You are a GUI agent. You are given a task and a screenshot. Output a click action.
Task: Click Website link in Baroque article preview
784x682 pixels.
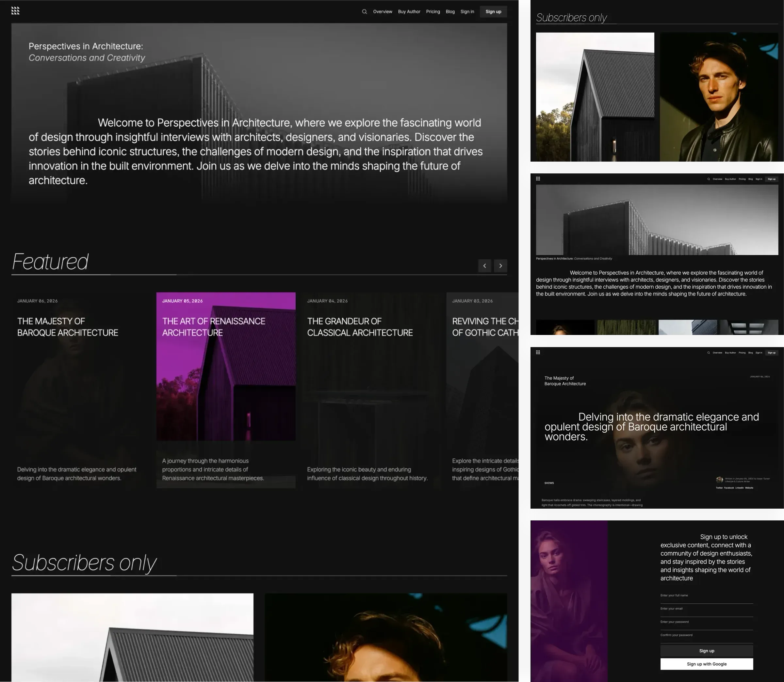(749, 488)
